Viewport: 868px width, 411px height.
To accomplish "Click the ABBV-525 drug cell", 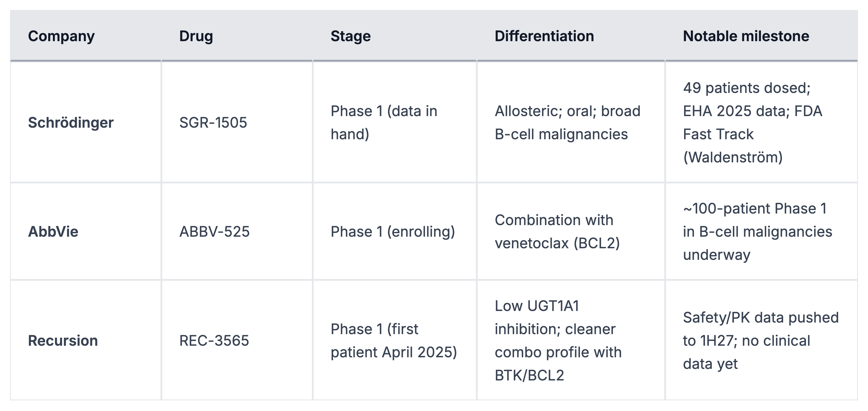I will tap(214, 232).
